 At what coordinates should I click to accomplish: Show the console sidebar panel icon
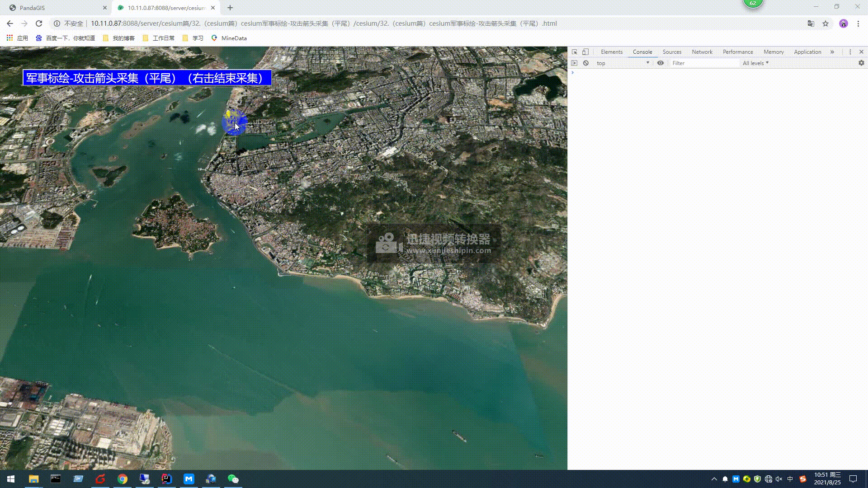point(574,63)
